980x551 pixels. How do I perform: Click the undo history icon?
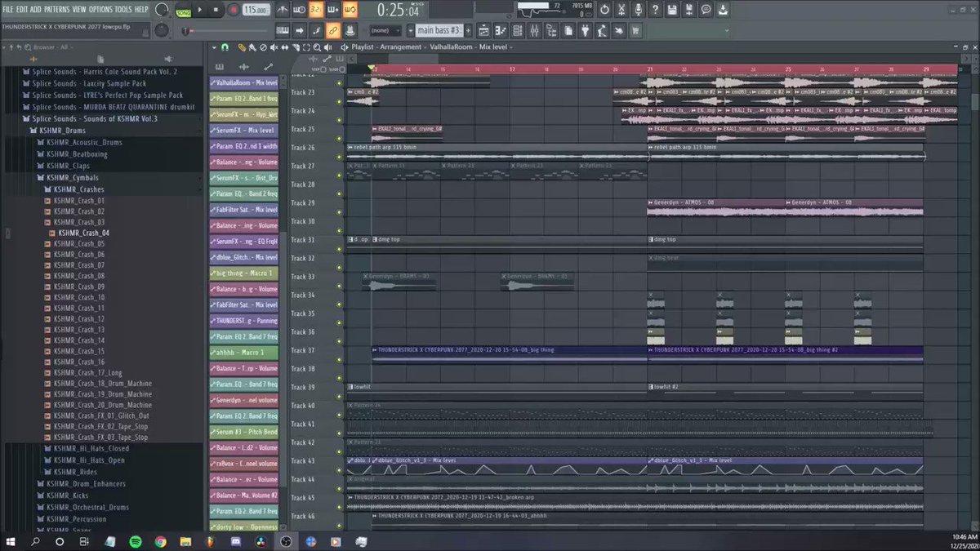click(604, 10)
